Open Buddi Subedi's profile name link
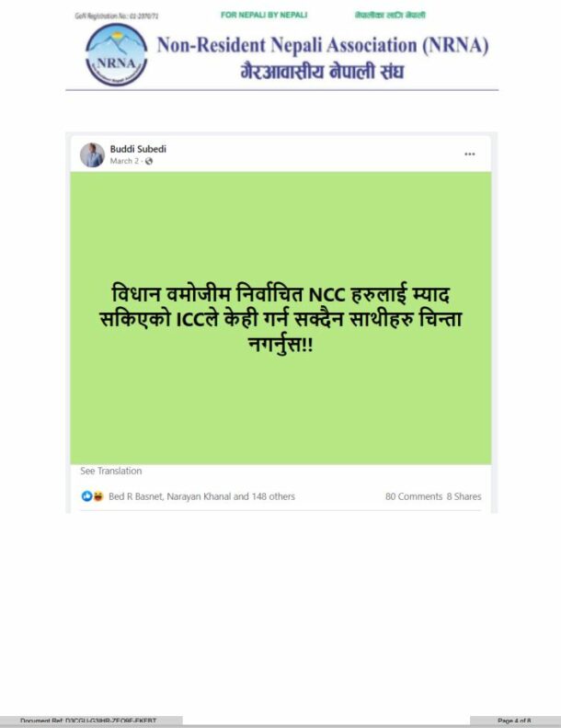This screenshot has height=728, width=561. click(138, 149)
